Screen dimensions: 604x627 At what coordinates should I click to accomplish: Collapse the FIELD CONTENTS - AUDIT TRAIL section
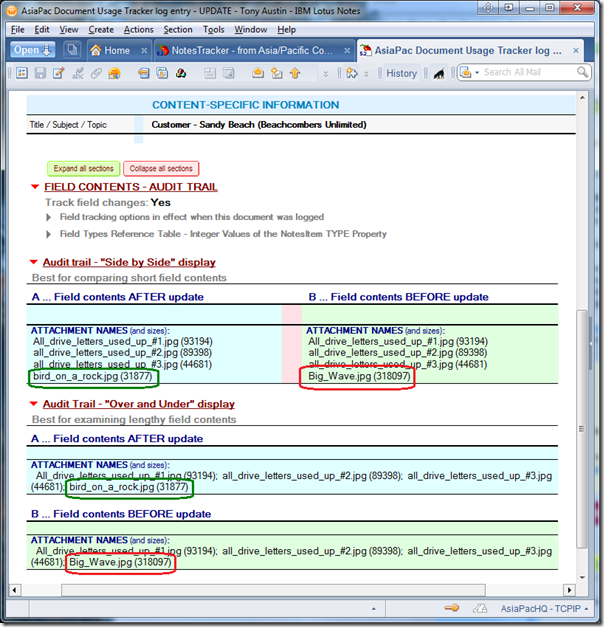coord(35,187)
